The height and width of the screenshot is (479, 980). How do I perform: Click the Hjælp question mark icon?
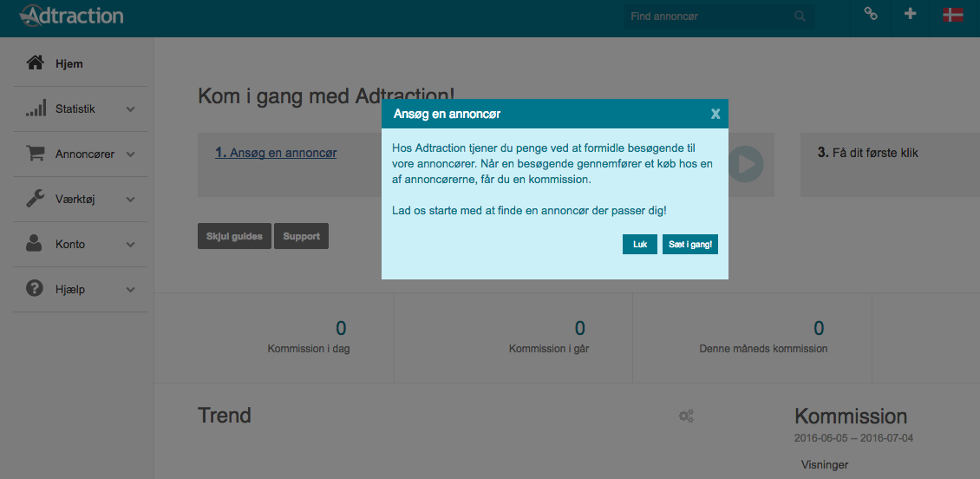[x=35, y=289]
